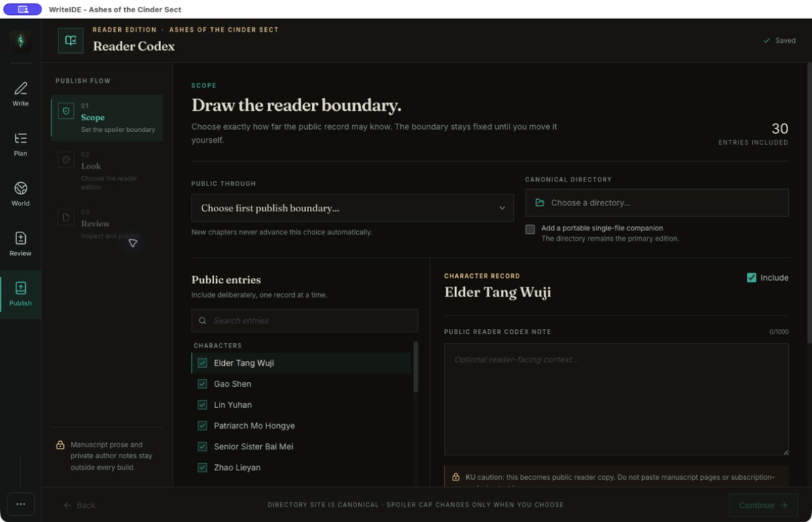
Task: Click the 30 entries included count
Action: pos(780,128)
